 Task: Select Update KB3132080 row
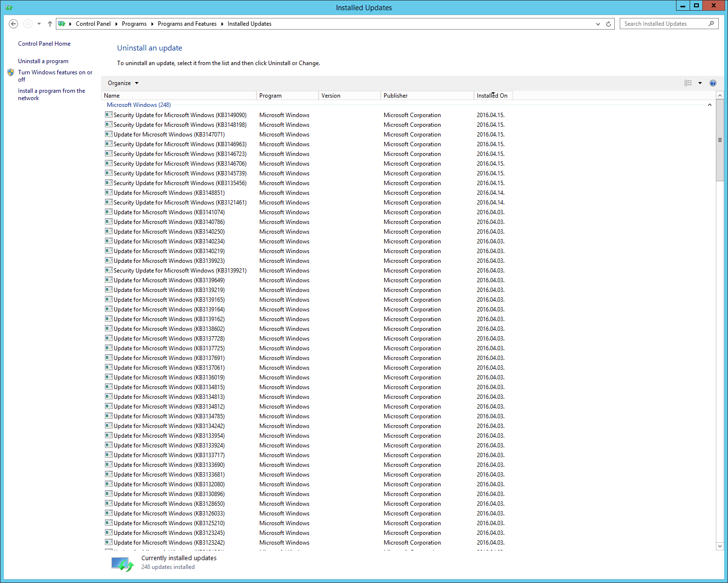coord(306,484)
